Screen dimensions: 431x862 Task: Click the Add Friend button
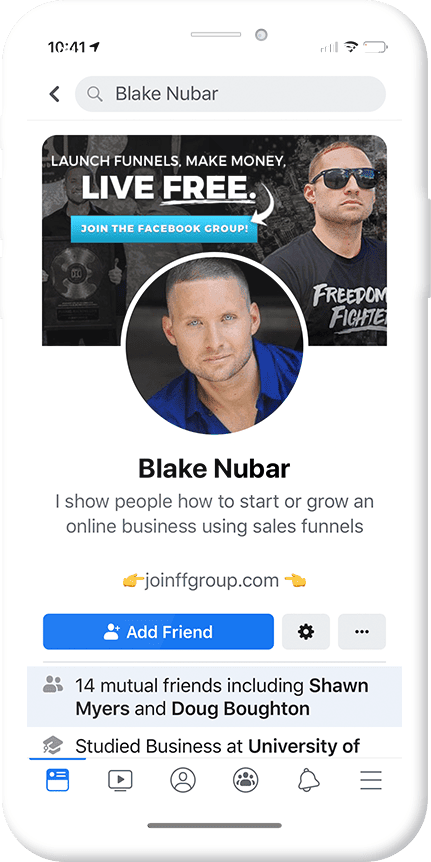[x=158, y=632]
